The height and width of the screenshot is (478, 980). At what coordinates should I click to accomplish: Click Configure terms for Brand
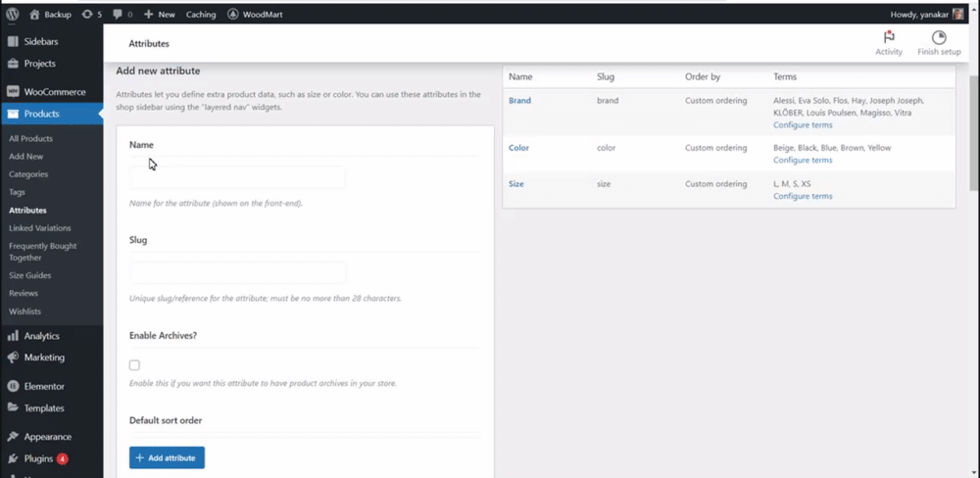pos(803,125)
